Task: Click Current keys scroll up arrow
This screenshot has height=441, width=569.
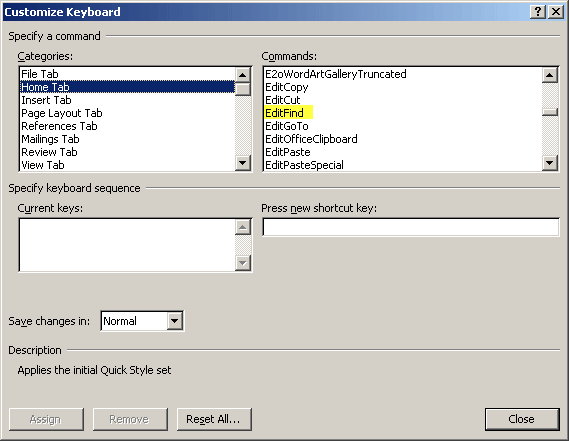Action: coord(242,227)
